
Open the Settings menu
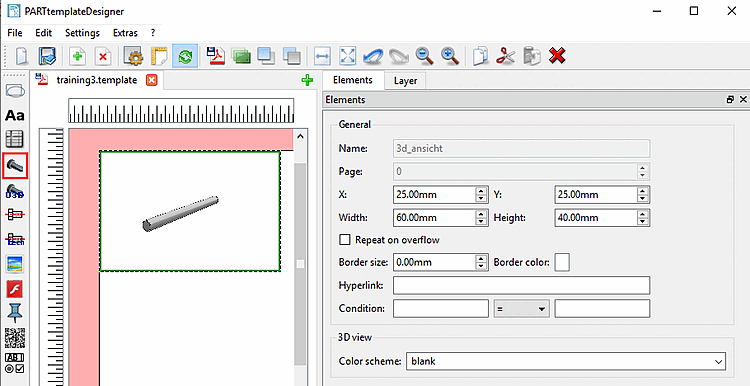point(82,33)
